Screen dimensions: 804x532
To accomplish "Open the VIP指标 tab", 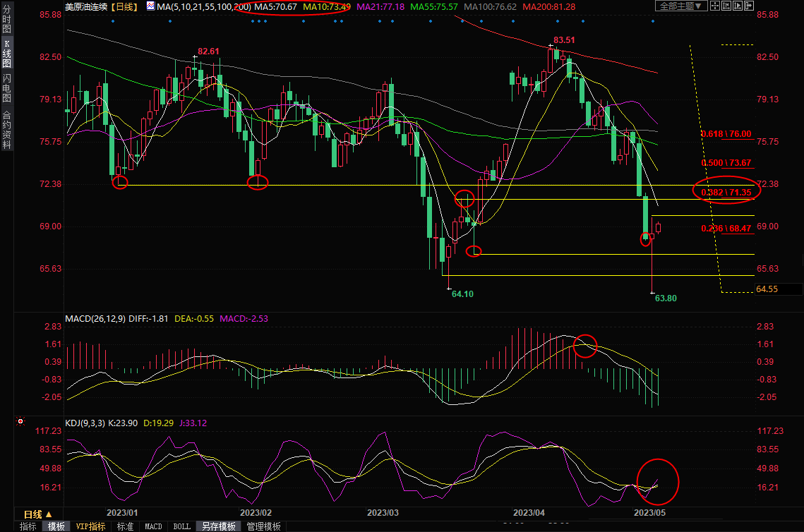I will (90, 526).
